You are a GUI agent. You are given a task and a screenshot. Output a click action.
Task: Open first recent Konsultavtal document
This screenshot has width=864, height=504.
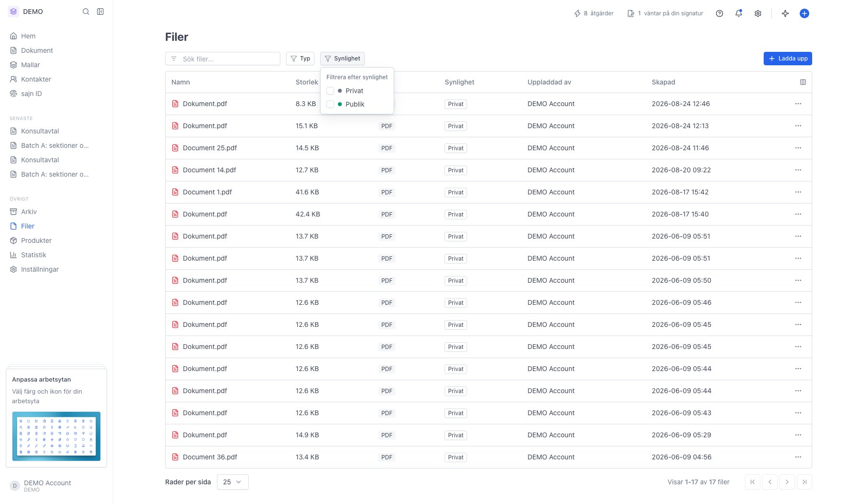point(40,131)
